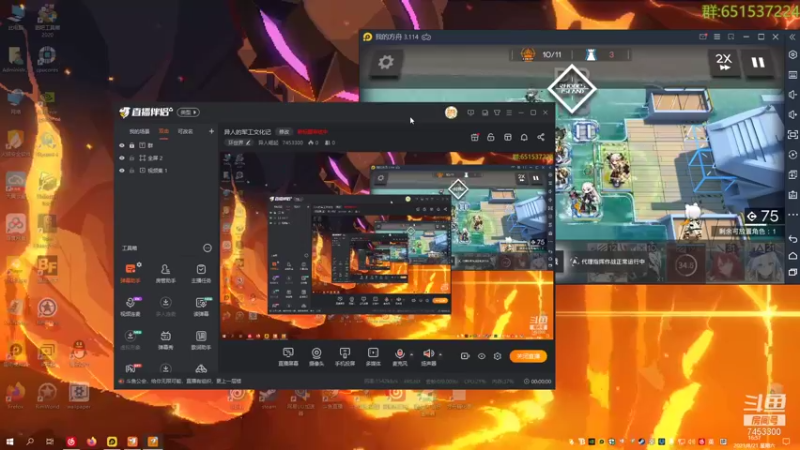Open the message icon in streaming app title bar

470,113
